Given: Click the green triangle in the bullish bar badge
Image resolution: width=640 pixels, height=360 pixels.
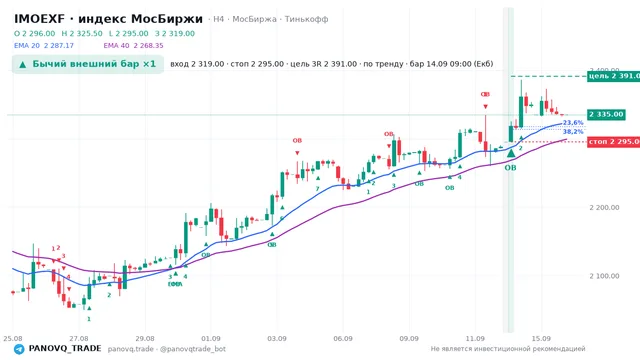Looking at the screenshot, I should (x=23, y=64).
